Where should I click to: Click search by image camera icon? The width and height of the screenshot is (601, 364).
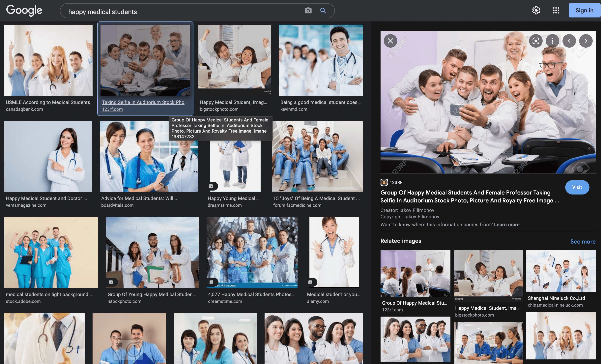coord(308,11)
